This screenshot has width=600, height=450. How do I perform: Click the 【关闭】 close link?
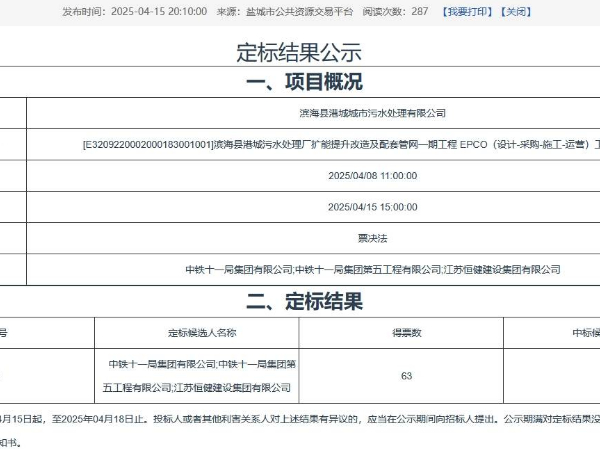point(516,12)
